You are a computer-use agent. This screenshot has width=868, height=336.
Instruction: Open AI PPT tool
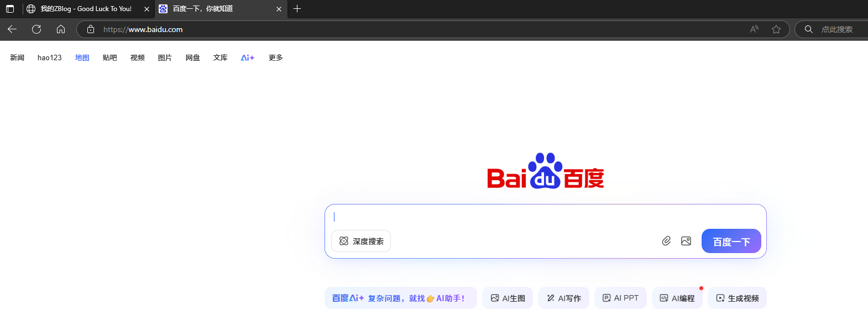620,298
